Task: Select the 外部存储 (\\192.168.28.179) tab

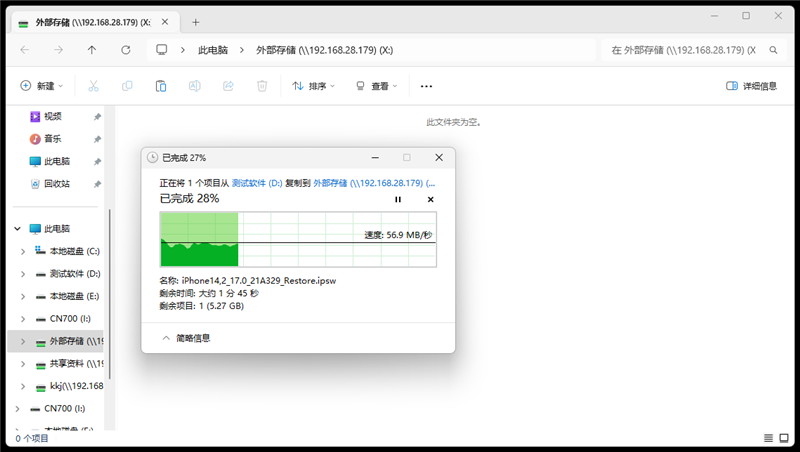Action: (93, 22)
